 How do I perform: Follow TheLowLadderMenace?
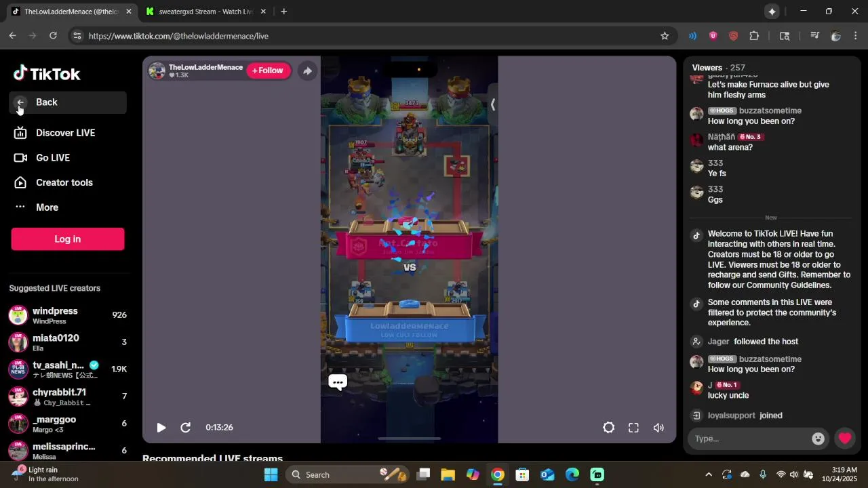(x=269, y=70)
